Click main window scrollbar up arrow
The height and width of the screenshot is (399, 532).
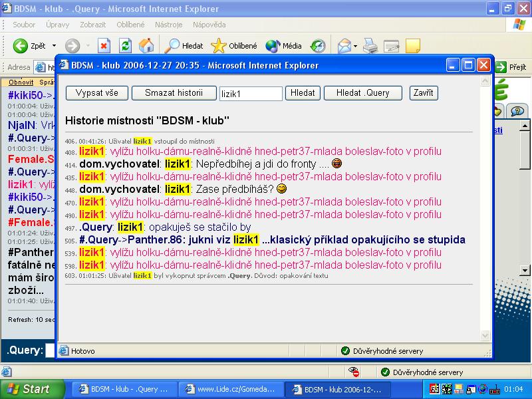[x=525, y=126]
